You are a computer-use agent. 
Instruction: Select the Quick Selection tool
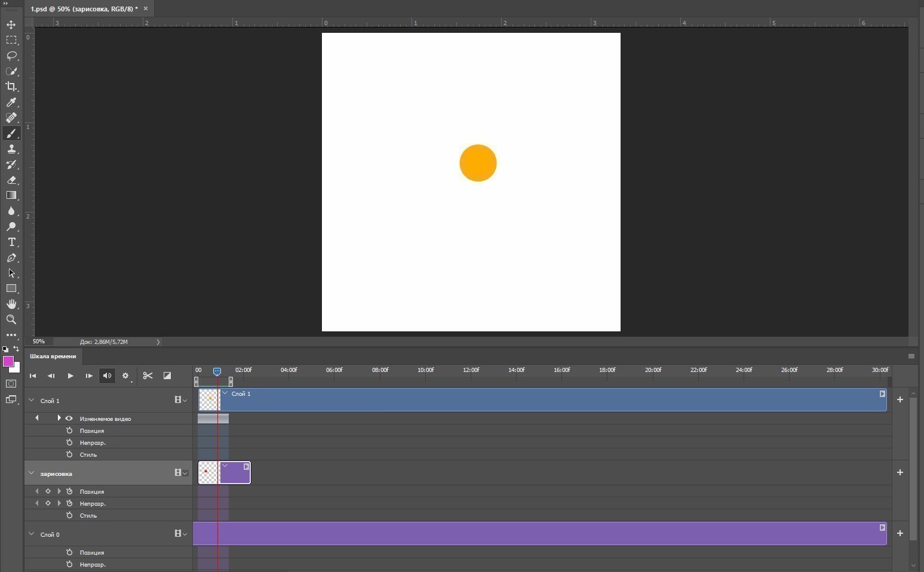click(x=11, y=71)
